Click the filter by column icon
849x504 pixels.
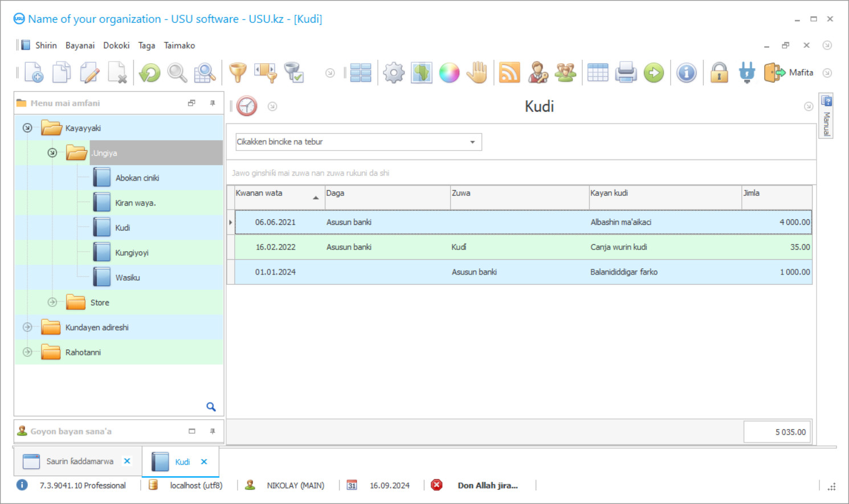coord(266,73)
